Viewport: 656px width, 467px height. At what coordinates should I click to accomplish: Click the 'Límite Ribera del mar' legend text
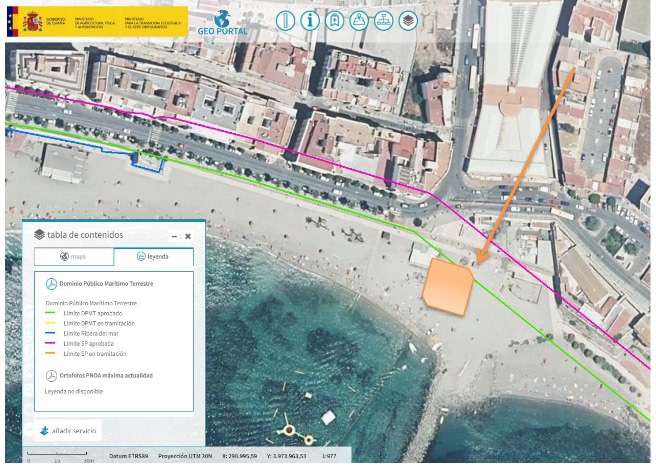pyautogui.click(x=91, y=334)
